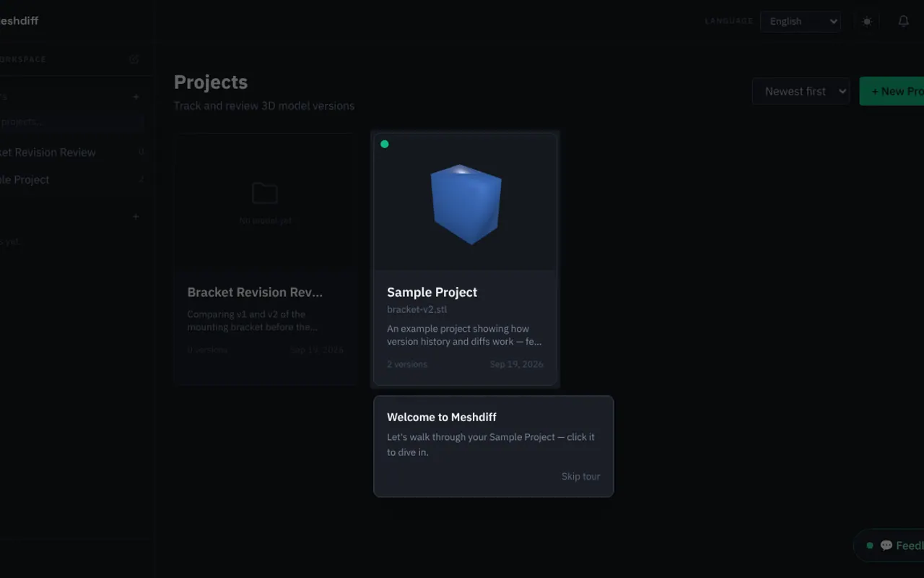This screenshot has height=578, width=924.
Task: Open the Newest first sort dropdown
Action: (x=801, y=92)
